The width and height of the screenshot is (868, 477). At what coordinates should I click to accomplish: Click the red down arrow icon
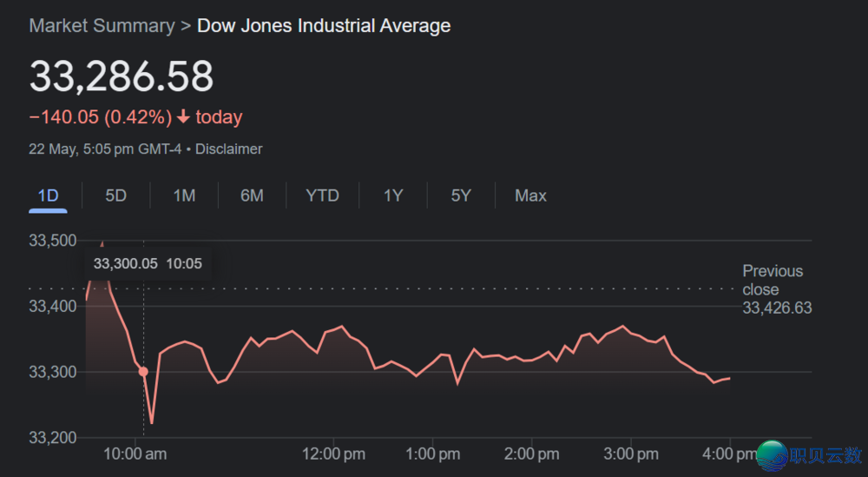(x=183, y=117)
